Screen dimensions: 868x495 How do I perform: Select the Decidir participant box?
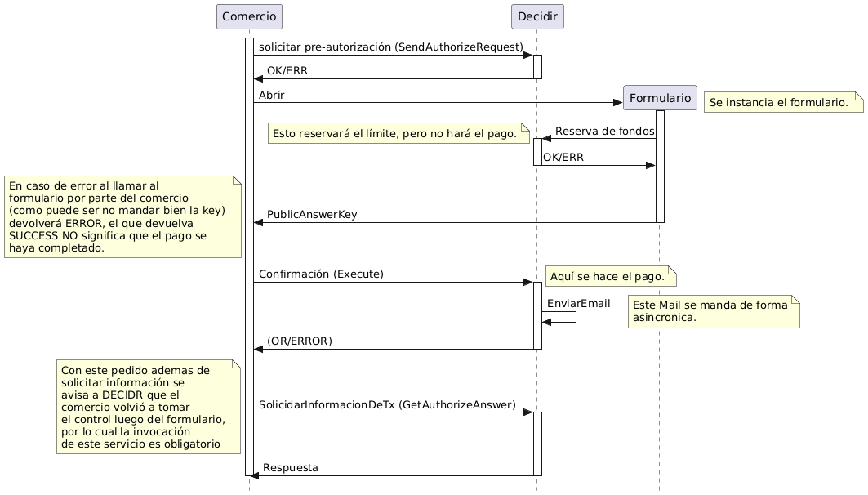tap(536, 16)
